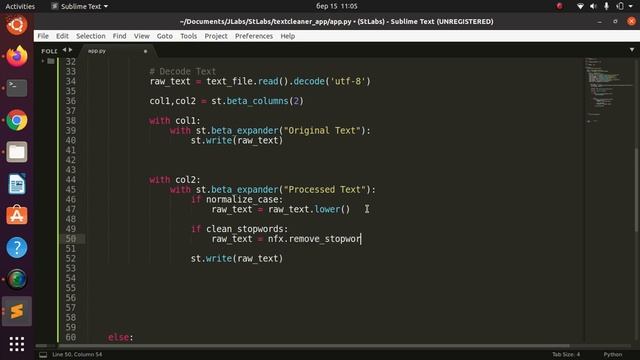The image size is (640, 360).
Task: Click 'with col2:' on line 44
Action: point(175,180)
